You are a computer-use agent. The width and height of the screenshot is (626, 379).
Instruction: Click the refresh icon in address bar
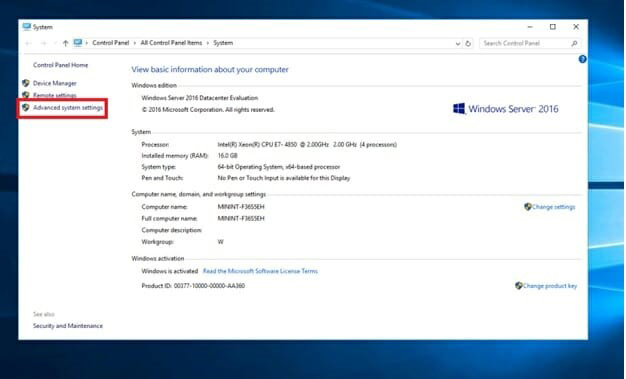(x=468, y=44)
